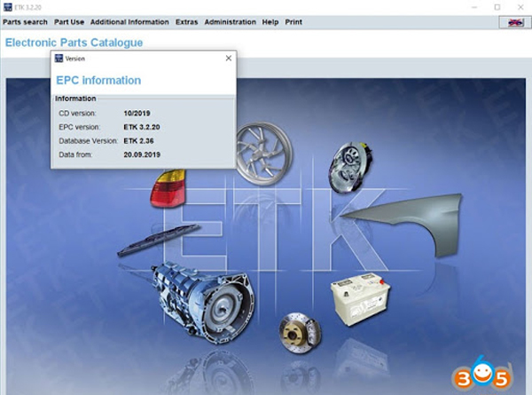Open the Help menu
The width and height of the screenshot is (532, 395).
(270, 22)
